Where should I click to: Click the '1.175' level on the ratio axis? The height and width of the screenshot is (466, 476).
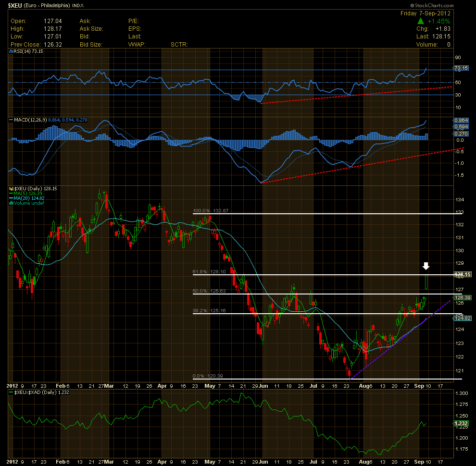462,449
